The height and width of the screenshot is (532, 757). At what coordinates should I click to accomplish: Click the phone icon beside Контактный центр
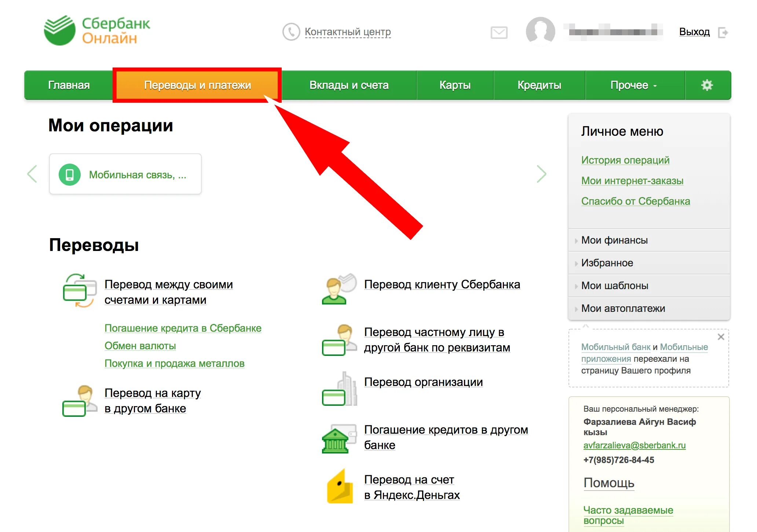pos(291,32)
